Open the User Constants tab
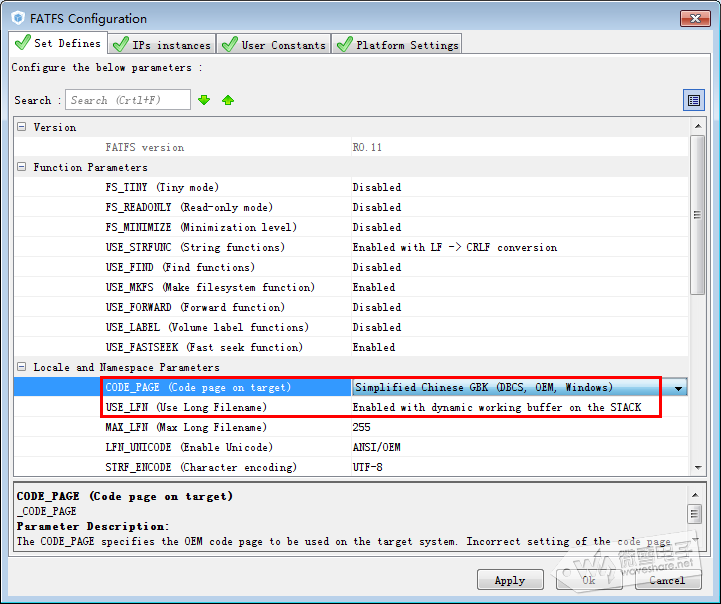Viewport: 721px width, 604px height. click(274, 44)
